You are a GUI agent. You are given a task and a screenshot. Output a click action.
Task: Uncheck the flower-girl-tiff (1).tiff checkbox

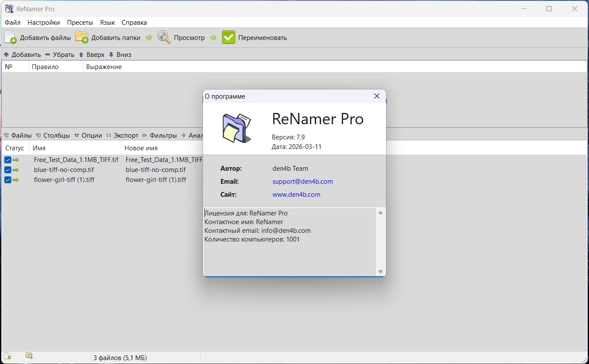click(8, 180)
